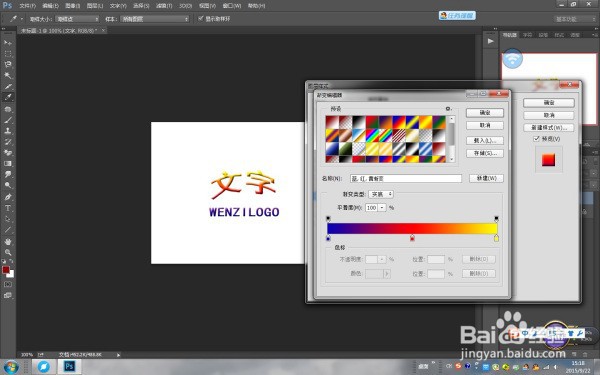Click 新建样式(W)... in layer style dialog
The image size is (600, 375).
pyautogui.click(x=549, y=128)
